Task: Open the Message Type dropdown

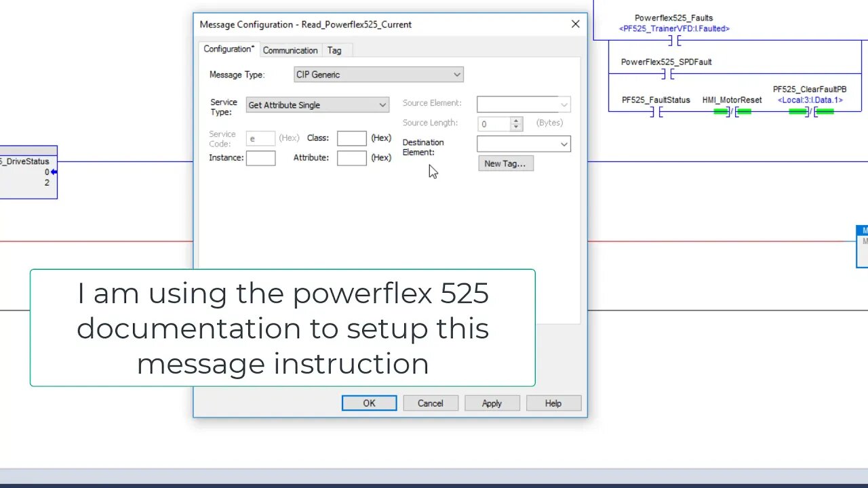Action: click(378, 75)
